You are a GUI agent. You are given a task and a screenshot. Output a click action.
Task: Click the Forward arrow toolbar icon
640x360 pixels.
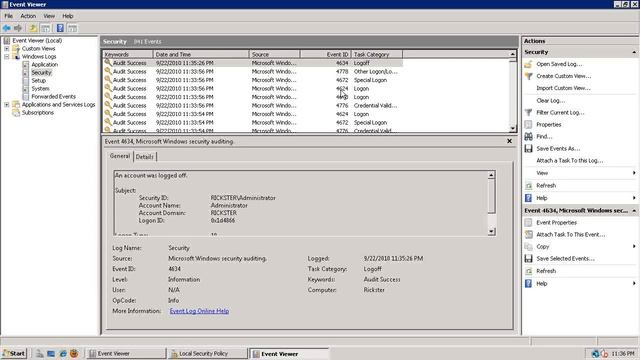coord(18,28)
